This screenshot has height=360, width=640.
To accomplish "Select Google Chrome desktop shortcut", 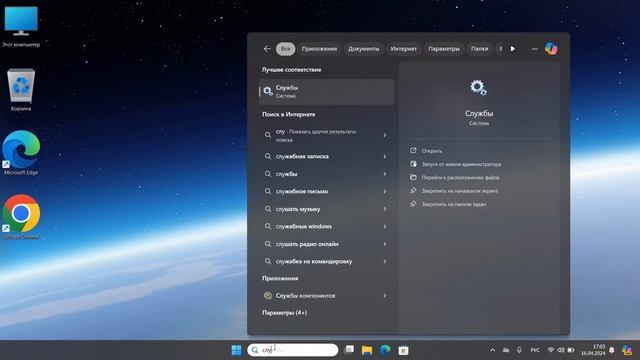I will pos(21,217).
